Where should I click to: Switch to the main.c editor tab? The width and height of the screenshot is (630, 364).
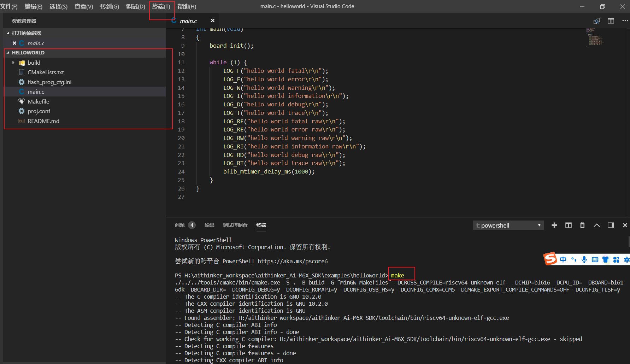[x=188, y=21]
